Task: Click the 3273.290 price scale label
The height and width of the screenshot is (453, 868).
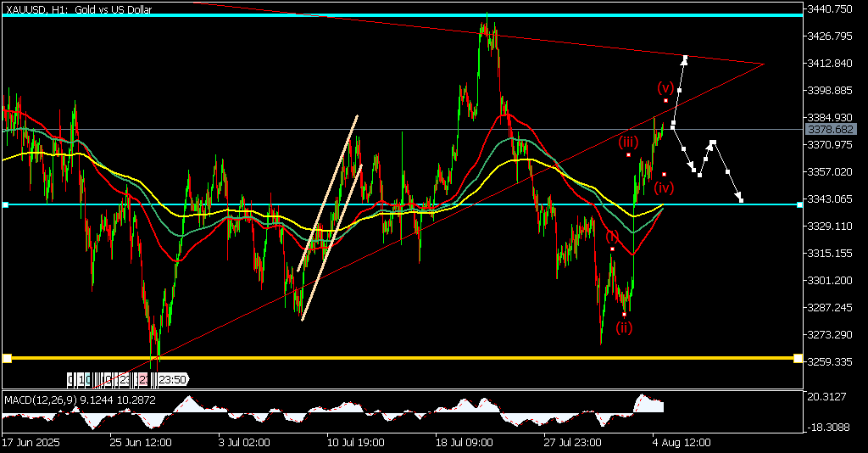Action: [x=830, y=334]
